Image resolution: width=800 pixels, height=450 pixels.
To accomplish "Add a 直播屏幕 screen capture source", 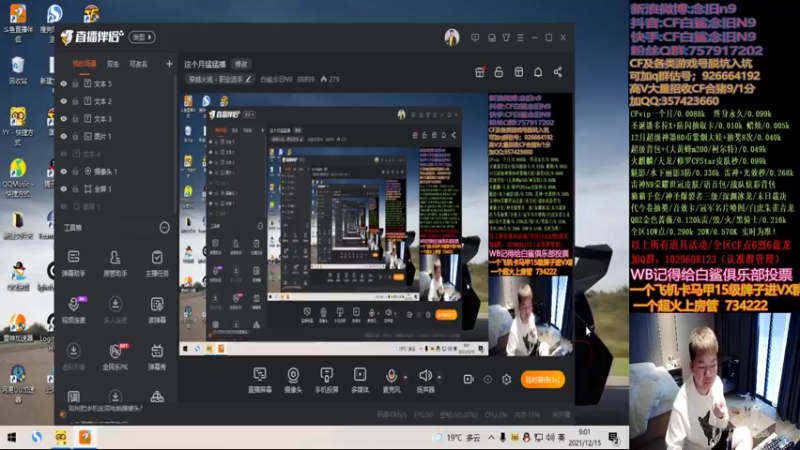I will point(260,380).
